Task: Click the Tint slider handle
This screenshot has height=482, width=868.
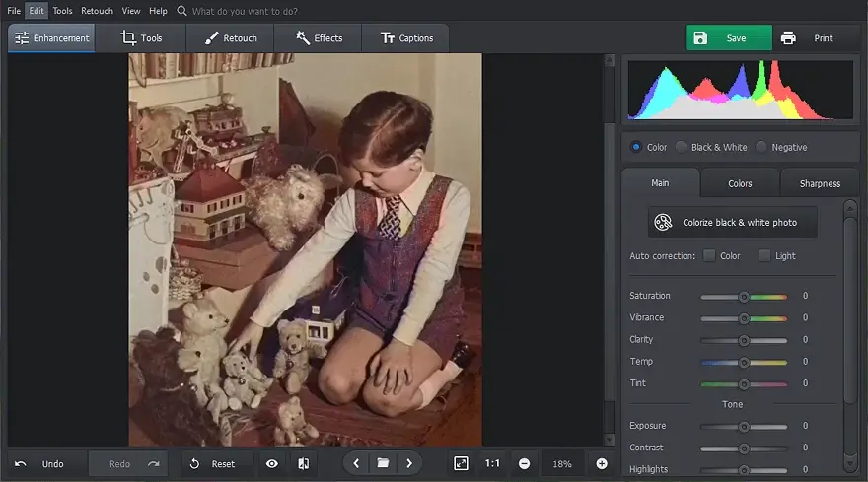Action: coord(744,384)
